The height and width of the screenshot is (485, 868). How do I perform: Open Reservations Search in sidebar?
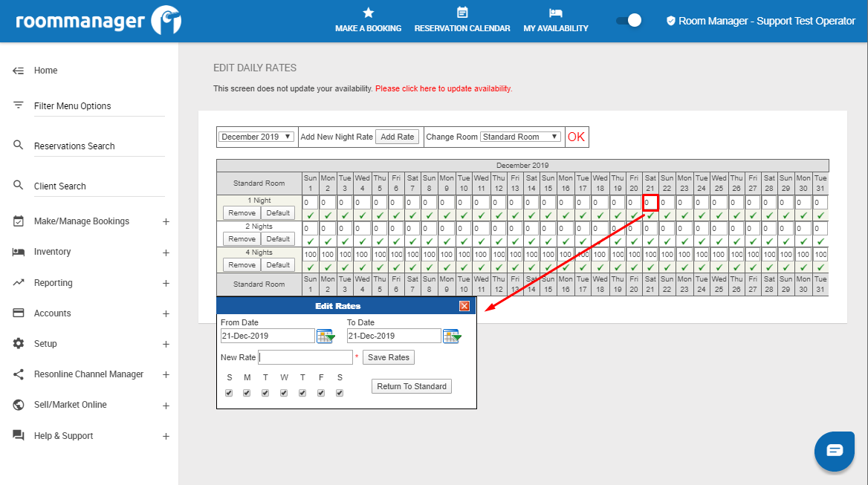[x=74, y=146]
